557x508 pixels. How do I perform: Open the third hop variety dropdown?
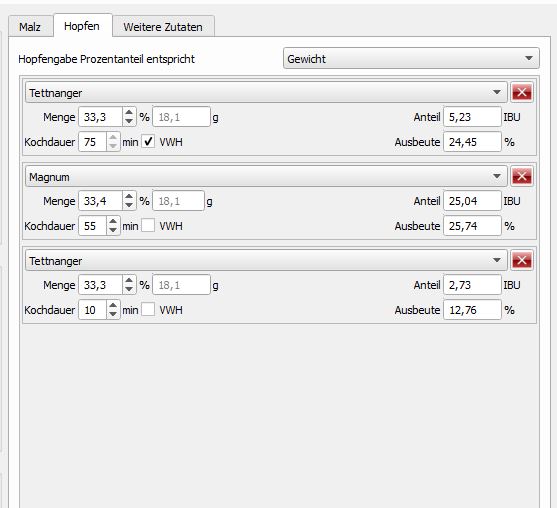pos(266,261)
